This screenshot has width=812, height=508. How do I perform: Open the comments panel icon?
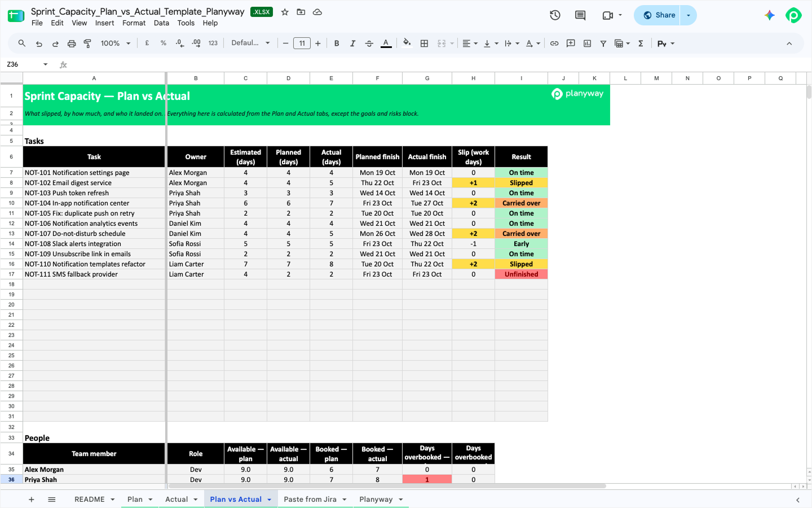(x=580, y=15)
